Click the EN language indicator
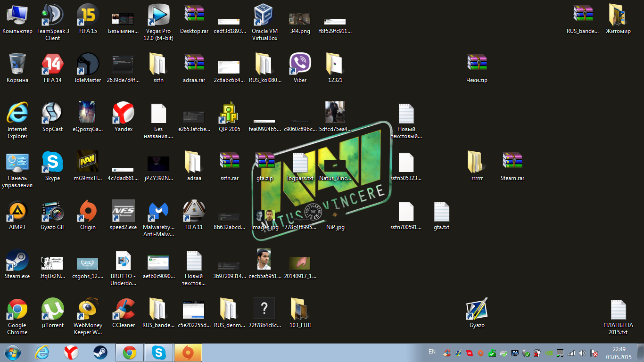Screen dimensions: 644x362 (432, 352)
